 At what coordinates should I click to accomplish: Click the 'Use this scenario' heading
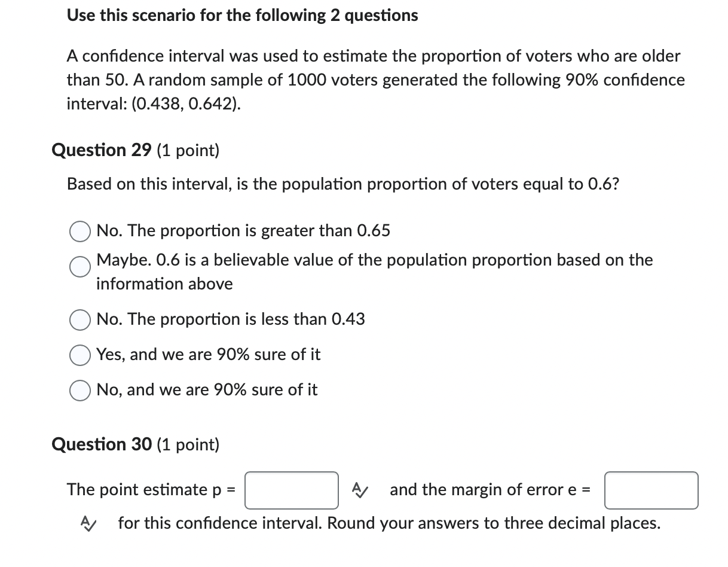click(x=242, y=16)
